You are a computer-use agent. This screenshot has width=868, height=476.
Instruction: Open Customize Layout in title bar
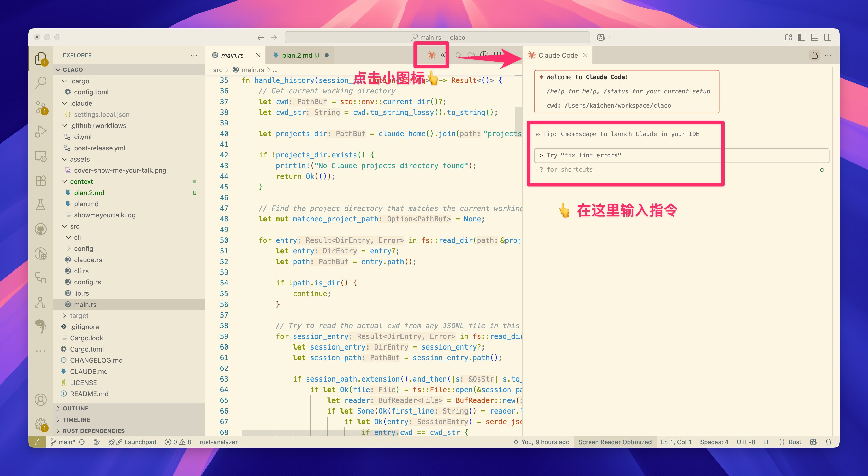point(789,37)
